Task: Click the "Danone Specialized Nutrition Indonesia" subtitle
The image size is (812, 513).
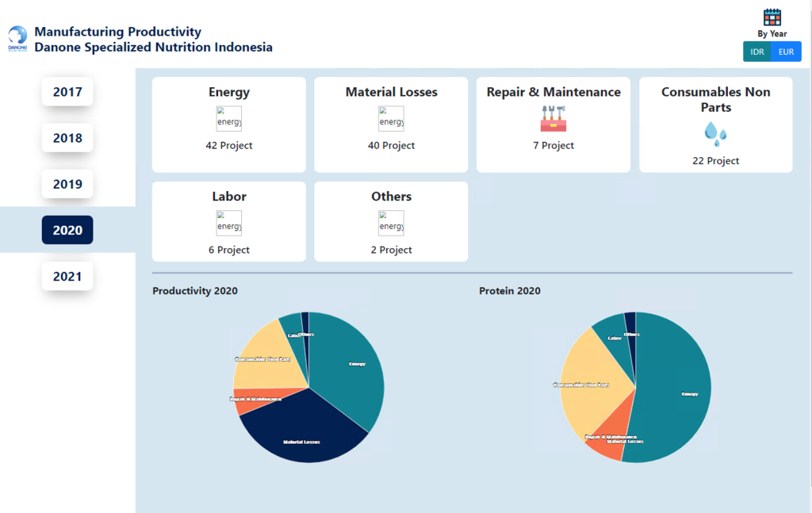Action: (x=153, y=47)
